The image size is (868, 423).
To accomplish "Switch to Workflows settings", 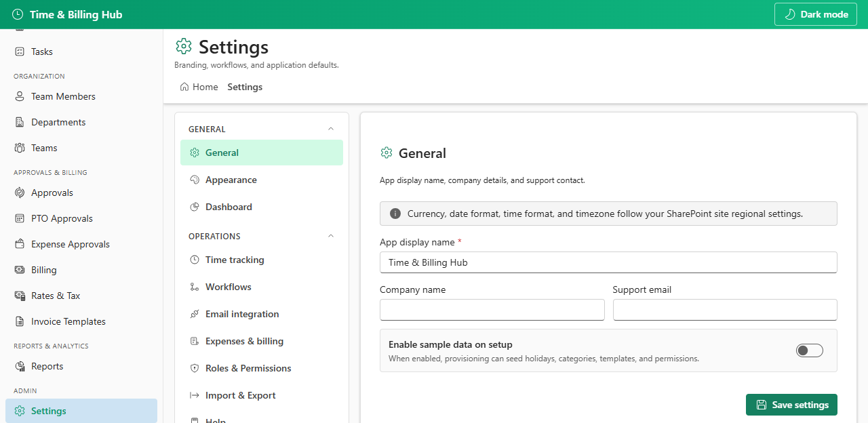I will 262,287.
